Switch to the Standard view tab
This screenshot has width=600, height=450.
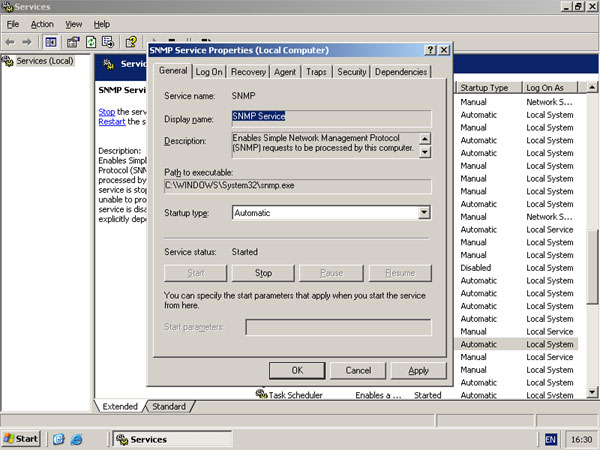169,406
